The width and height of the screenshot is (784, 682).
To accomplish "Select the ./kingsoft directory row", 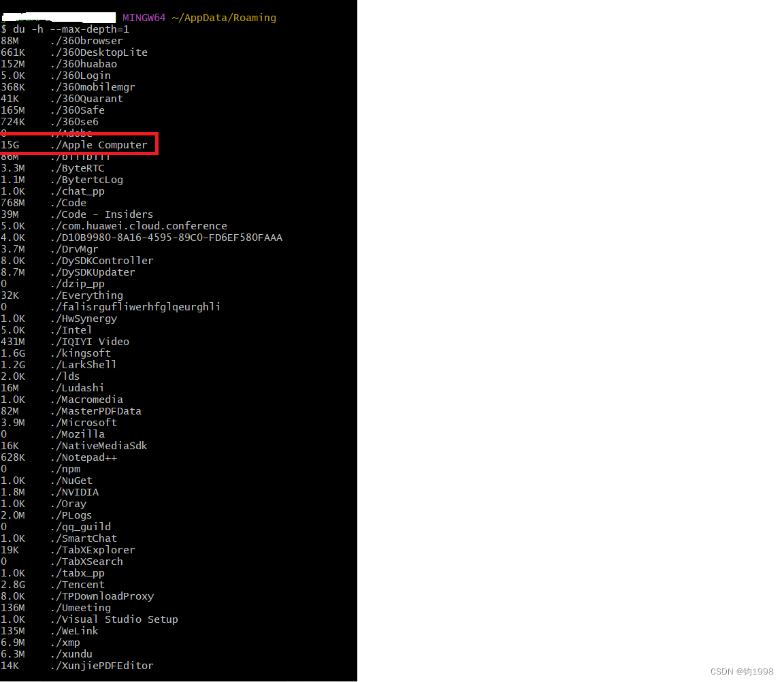I will coord(56,353).
